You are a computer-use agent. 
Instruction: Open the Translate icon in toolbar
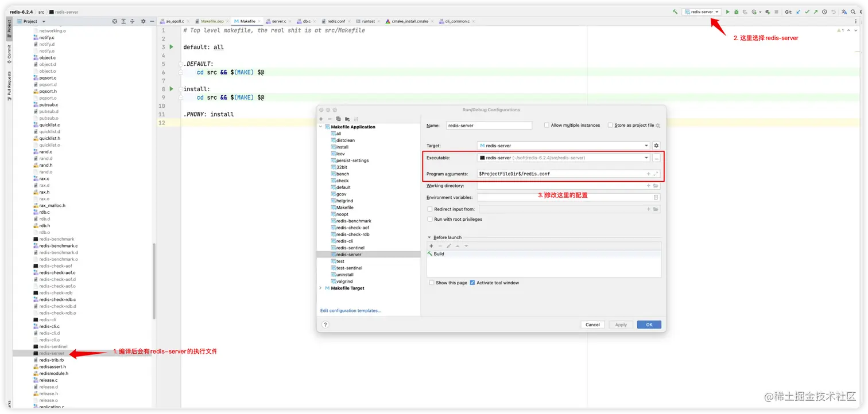(x=844, y=11)
